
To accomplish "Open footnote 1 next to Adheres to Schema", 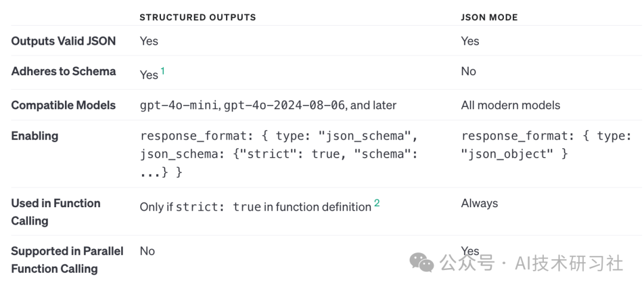I will pos(163,71).
